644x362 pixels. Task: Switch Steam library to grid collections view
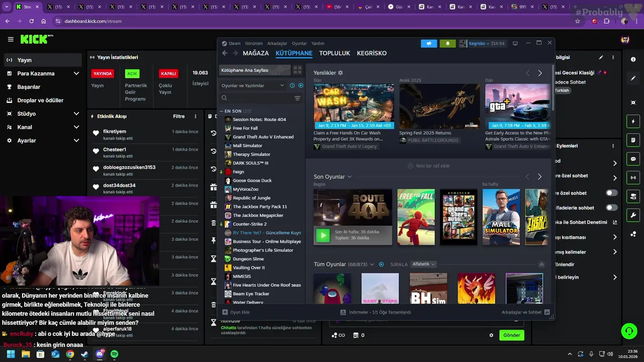297,70
